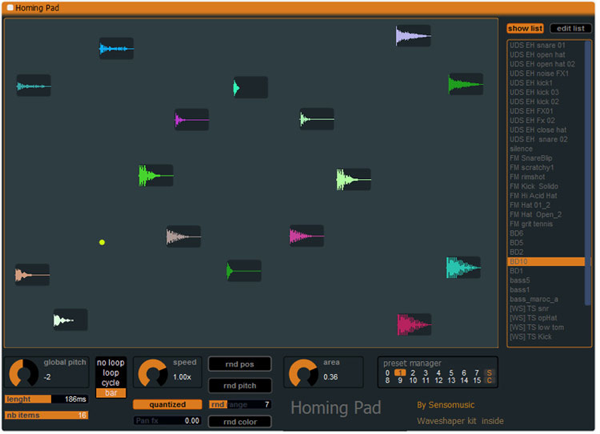This screenshot has width=600, height=434.
Task: Select the bright green waveform pad
Action: [155, 176]
